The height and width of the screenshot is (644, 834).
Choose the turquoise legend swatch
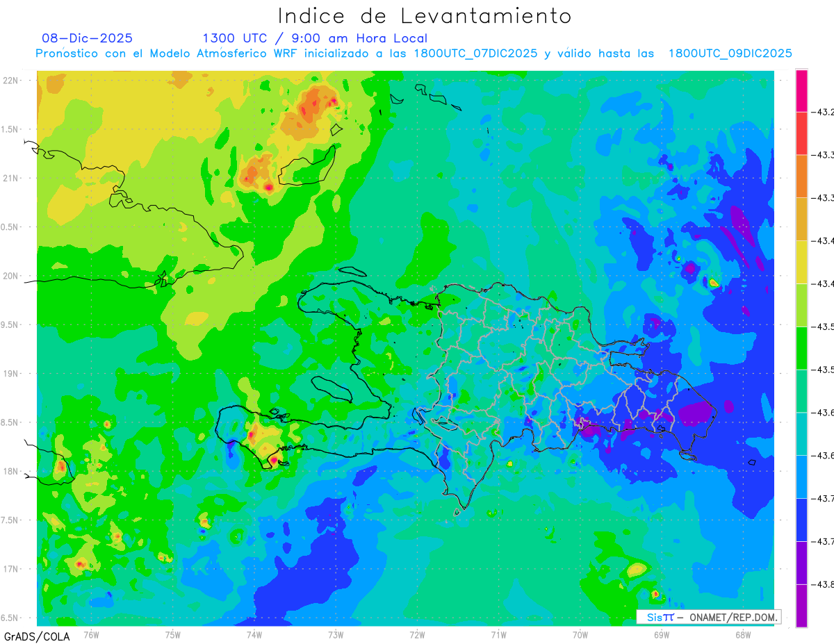pos(801,434)
